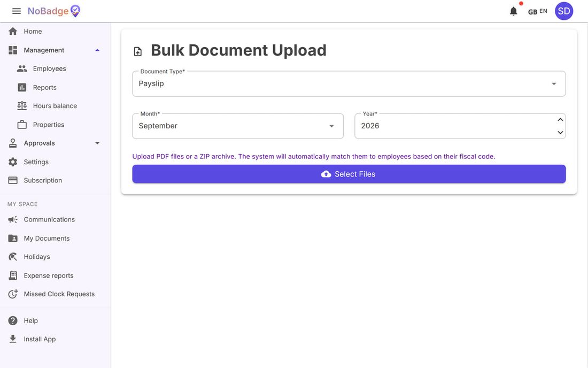The height and width of the screenshot is (368, 588).
Task: Decrement the Year with down arrow
Action: tap(560, 133)
